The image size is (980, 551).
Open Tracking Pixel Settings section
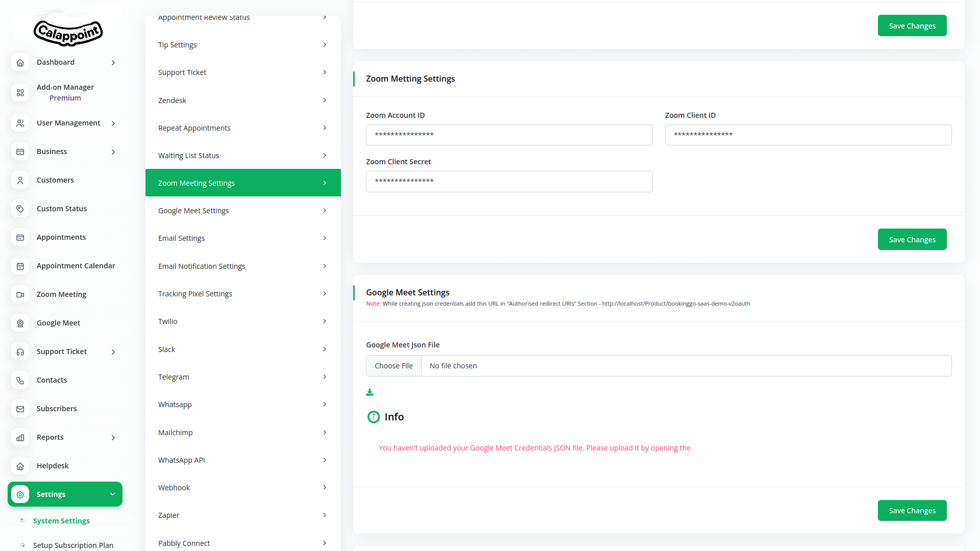pos(243,294)
